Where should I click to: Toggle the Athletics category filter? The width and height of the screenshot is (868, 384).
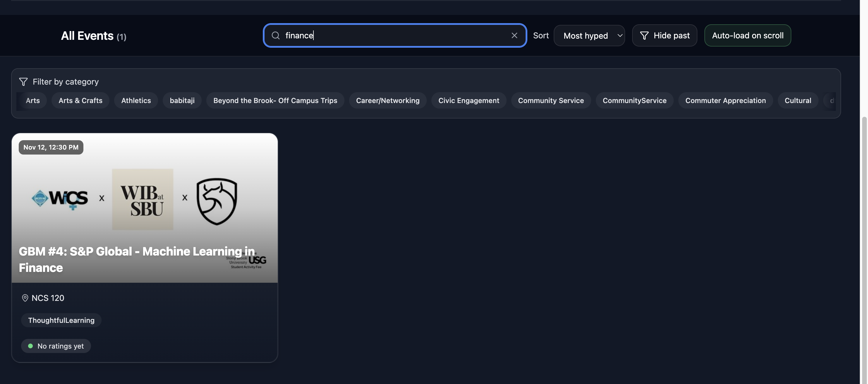point(136,100)
